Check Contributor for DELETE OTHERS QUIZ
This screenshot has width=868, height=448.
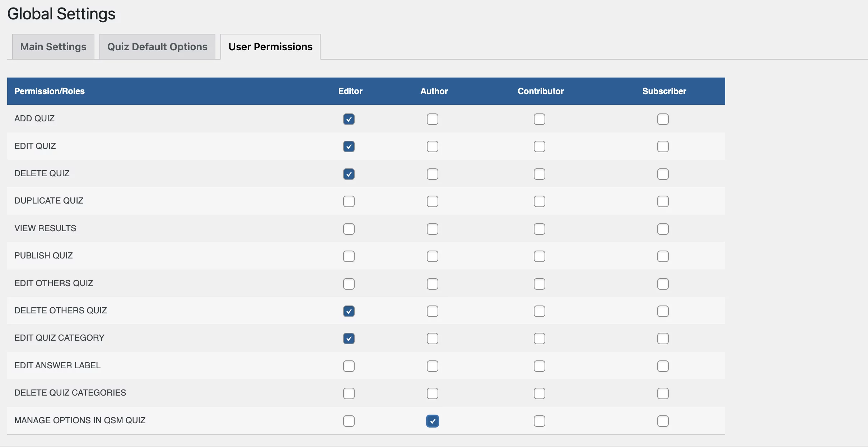(x=540, y=311)
